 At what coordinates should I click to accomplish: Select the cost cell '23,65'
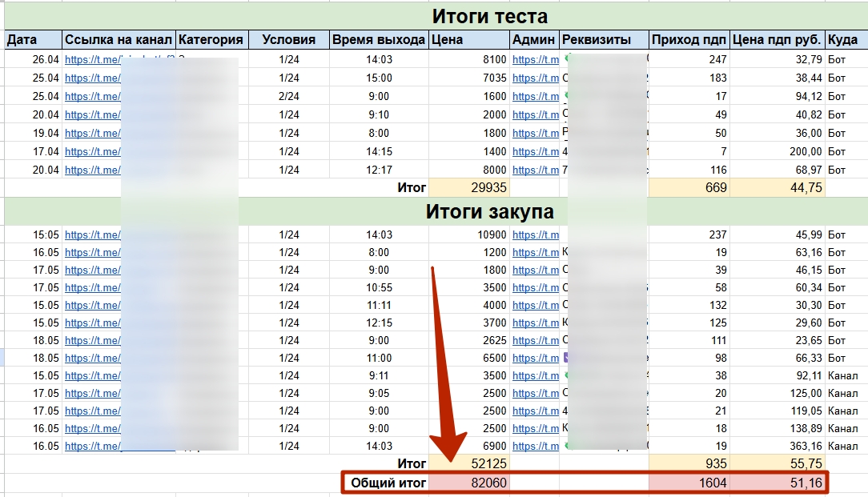tap(778, 340)
